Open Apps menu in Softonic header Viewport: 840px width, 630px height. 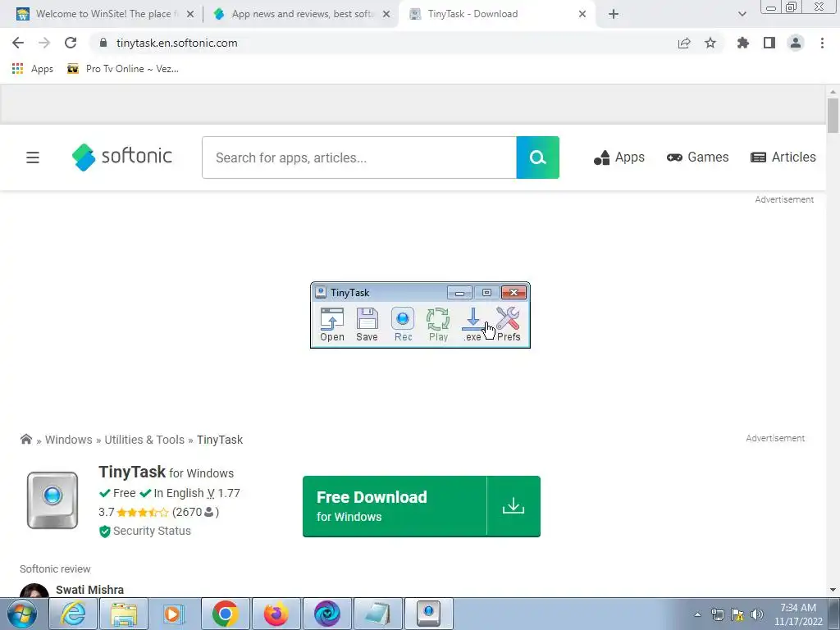click(619, 157)
